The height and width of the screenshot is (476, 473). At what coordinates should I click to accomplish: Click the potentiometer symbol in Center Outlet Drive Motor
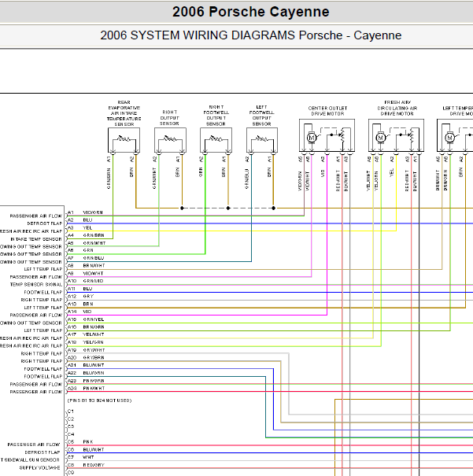343,135
